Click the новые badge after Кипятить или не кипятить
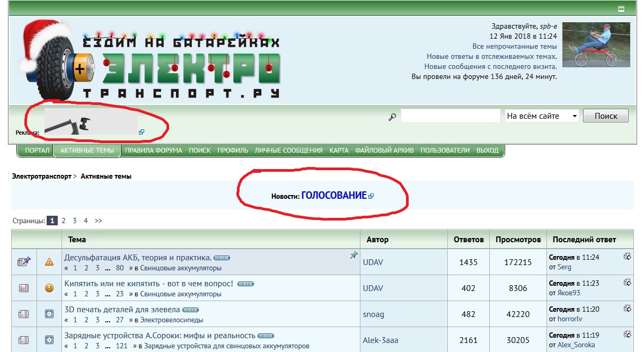The width and height of the screenshot is (644, 352). 245,284
